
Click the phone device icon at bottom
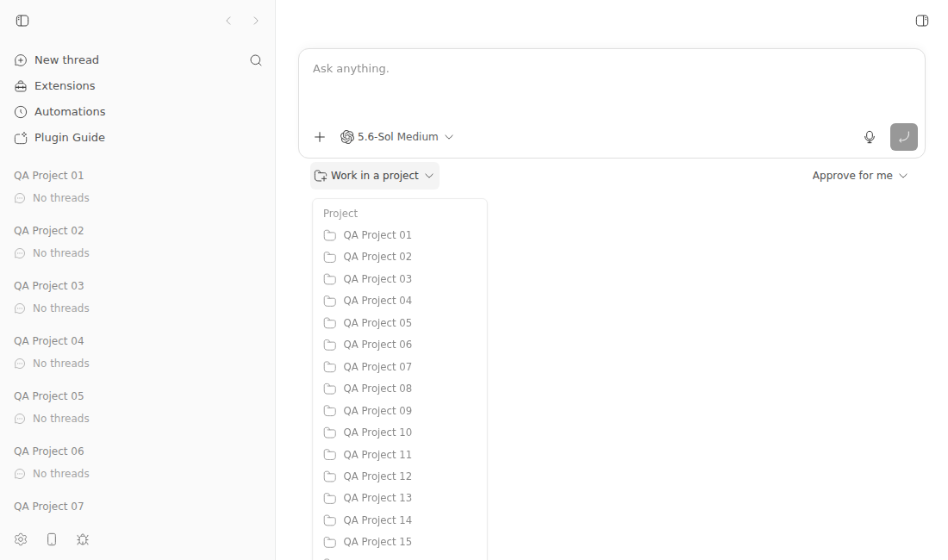pyautogui.click(x=52, y=539)
